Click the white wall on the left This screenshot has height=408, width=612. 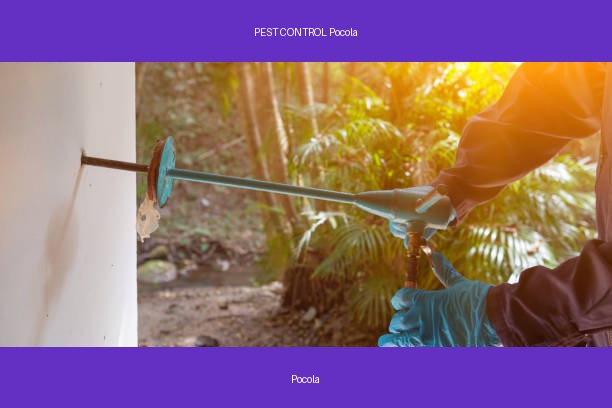[68, 204]
